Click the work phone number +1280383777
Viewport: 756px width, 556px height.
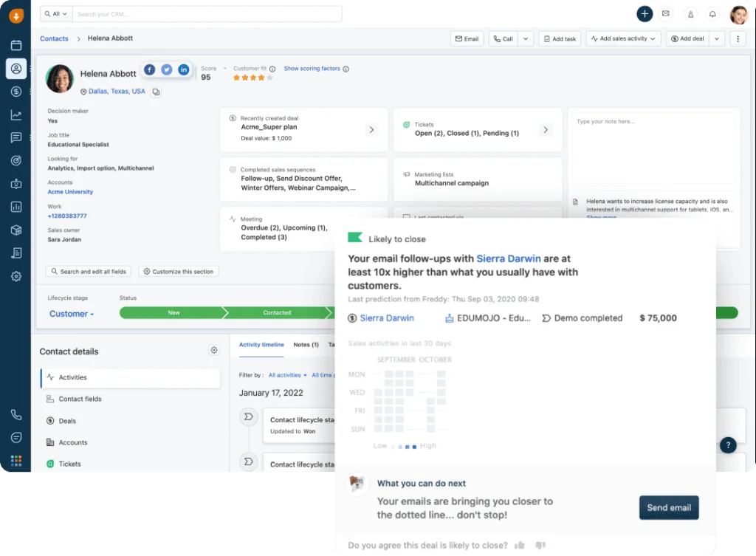(x=67, y=216)
